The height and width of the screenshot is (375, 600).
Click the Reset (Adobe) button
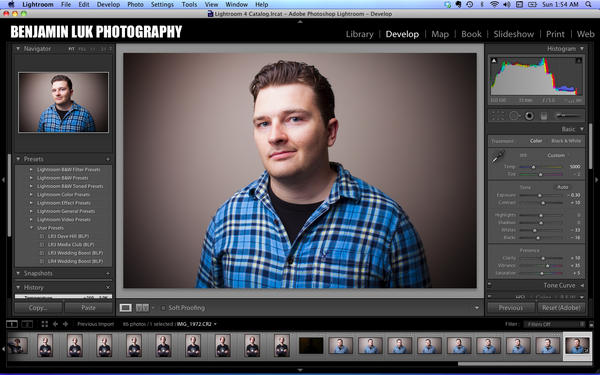(561, 308)
